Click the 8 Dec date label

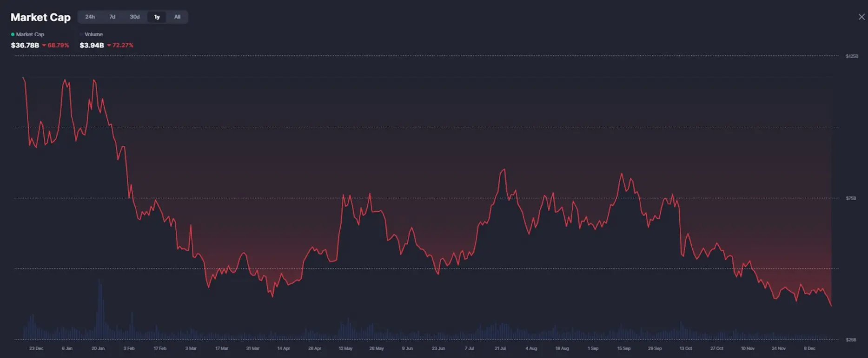point(809,348)
